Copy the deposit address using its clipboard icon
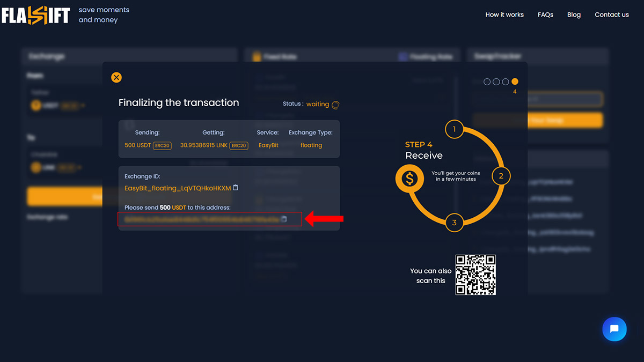 [284, 219]
